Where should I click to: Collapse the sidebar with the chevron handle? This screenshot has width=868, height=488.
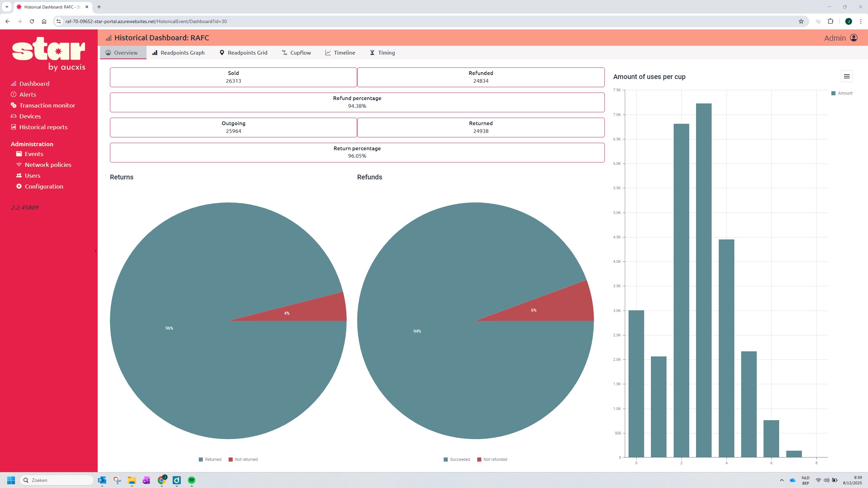[96, 251]
